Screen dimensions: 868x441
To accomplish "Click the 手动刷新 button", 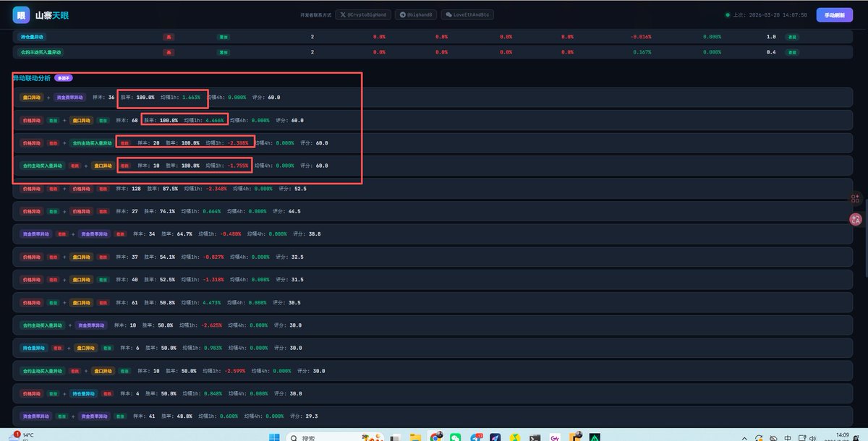I will click(x=834, y=14).
